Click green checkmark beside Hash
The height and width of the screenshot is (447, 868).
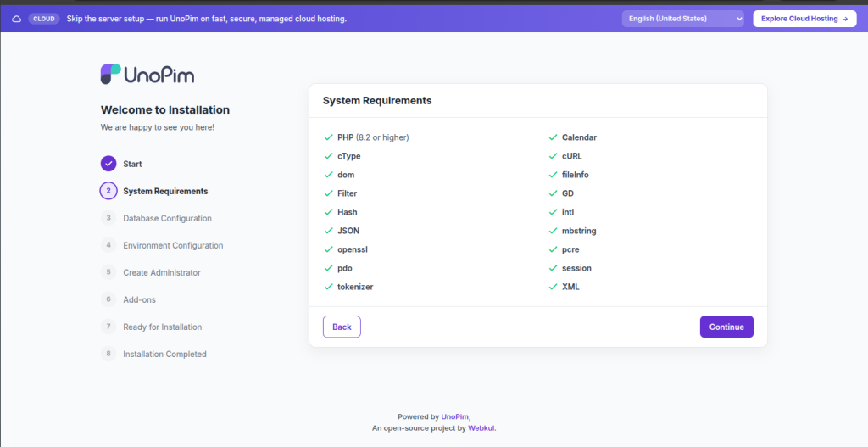pos(328,212)
